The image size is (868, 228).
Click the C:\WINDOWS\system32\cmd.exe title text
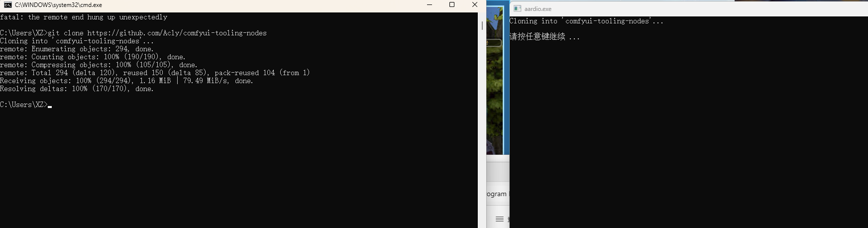[58, 5]
